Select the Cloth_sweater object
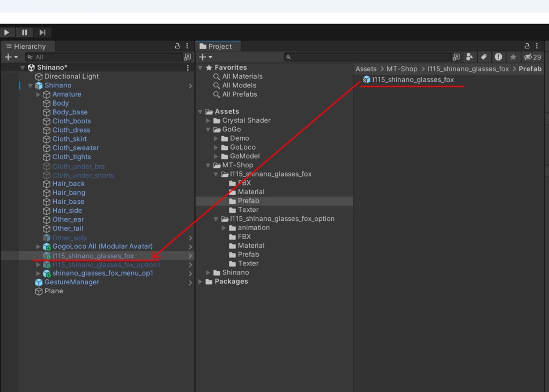549x392 pixels. point(75,148)
